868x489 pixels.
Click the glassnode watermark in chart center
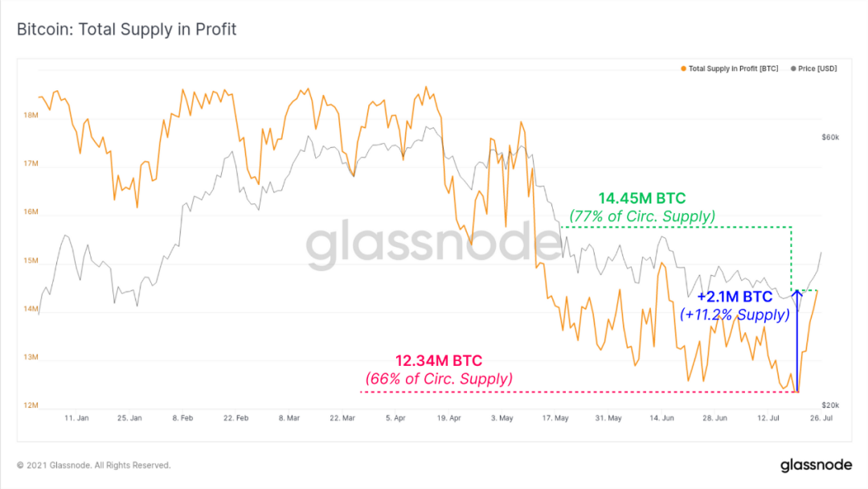click(x=434, y=243)
